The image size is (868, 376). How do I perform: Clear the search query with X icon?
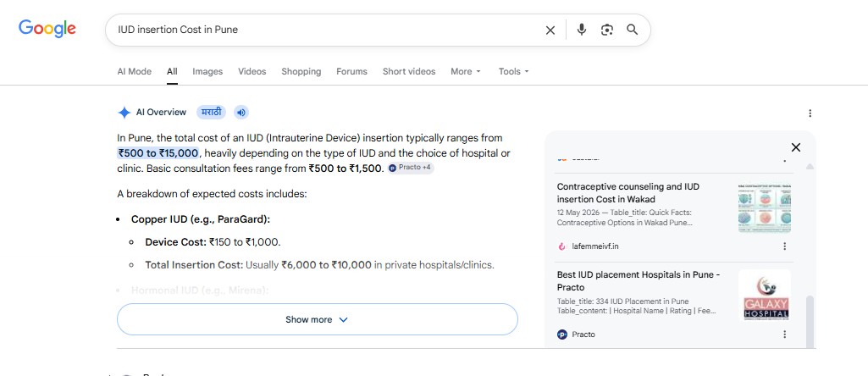(x=550, y=30)
